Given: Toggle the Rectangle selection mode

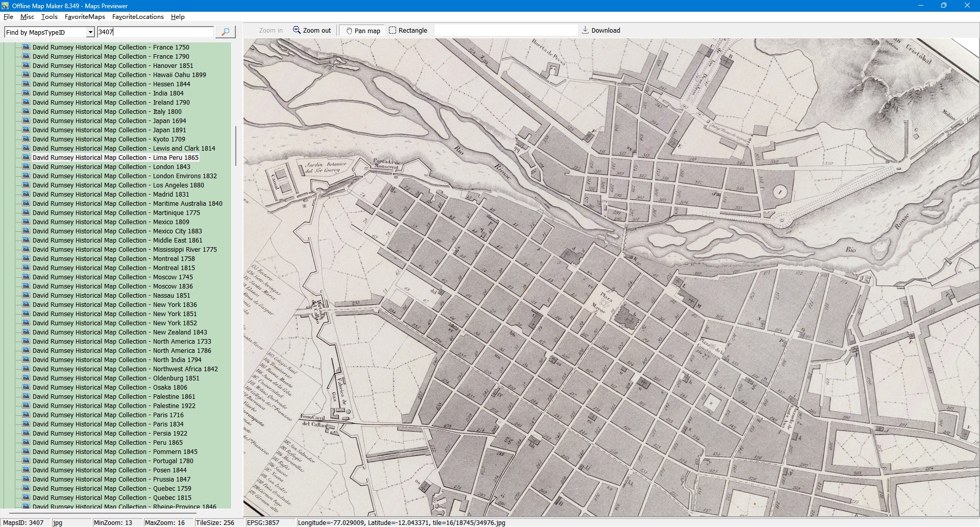Looking at the screenshot, I should tap(408, 31).
